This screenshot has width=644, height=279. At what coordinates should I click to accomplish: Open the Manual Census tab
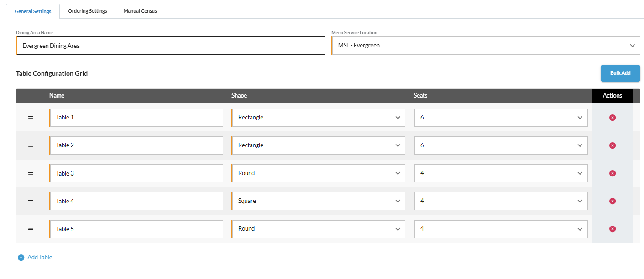tap(140, 11)
